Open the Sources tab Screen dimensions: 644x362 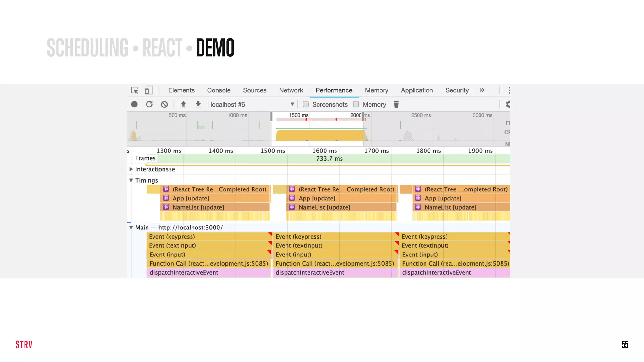pos(255,90)
